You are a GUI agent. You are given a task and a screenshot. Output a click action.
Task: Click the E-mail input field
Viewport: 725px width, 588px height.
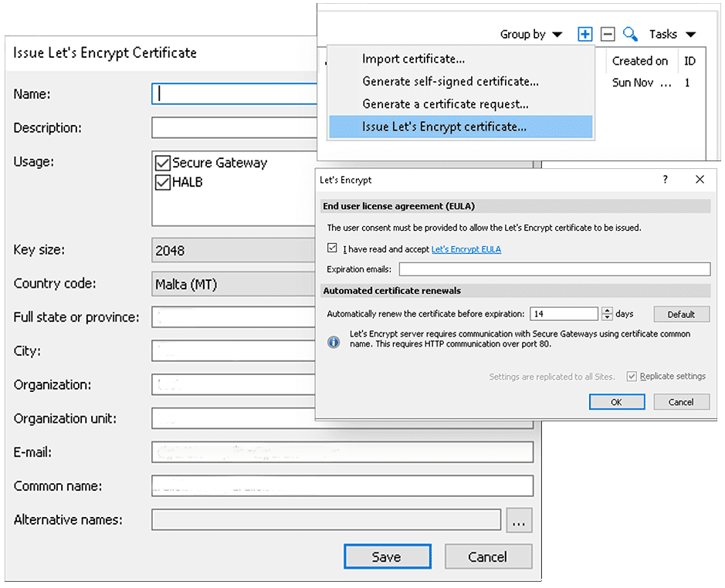click(342, 452)
